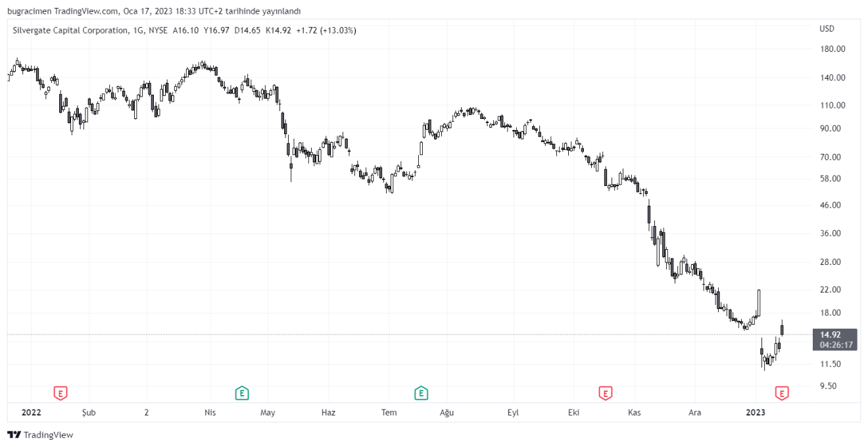Select the Ağu label on time axis
This screenshot has height=447, width=868.
coord(447,413)
